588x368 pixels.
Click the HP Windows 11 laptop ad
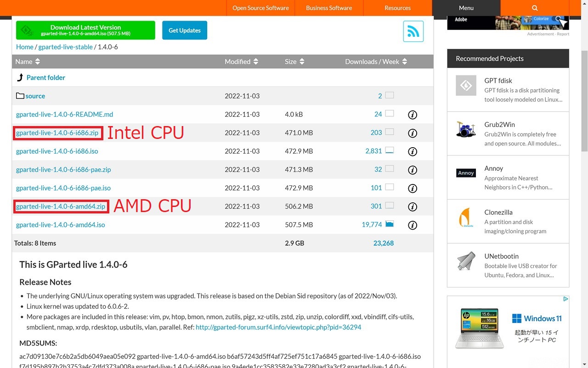click(x=508, y=332)
